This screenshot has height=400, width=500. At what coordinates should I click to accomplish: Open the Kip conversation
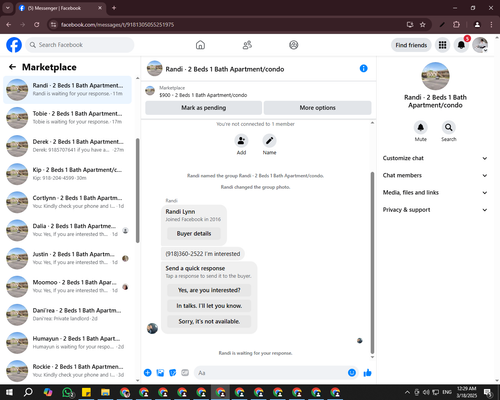pos(67,174)
